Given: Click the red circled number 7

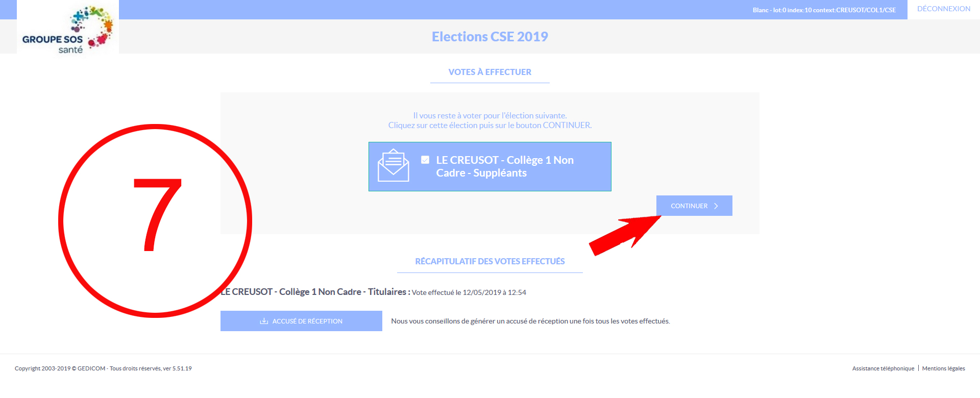Looking at the screenshot, I should (x=155, y=220).
